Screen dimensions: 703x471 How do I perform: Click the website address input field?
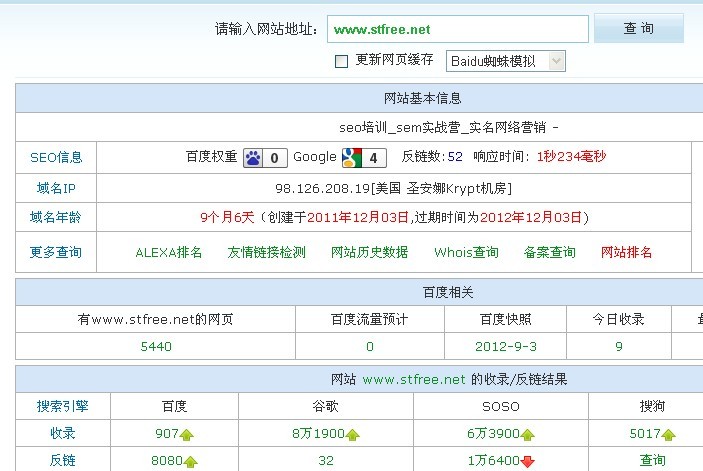tap(457, 29)
